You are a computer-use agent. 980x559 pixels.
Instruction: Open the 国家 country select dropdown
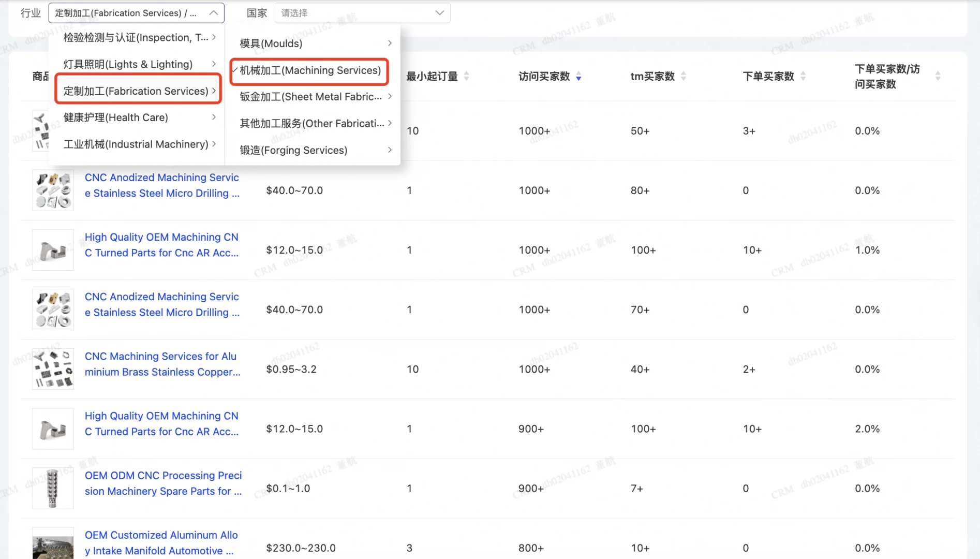pyautogui.click(x=362, y=13)
